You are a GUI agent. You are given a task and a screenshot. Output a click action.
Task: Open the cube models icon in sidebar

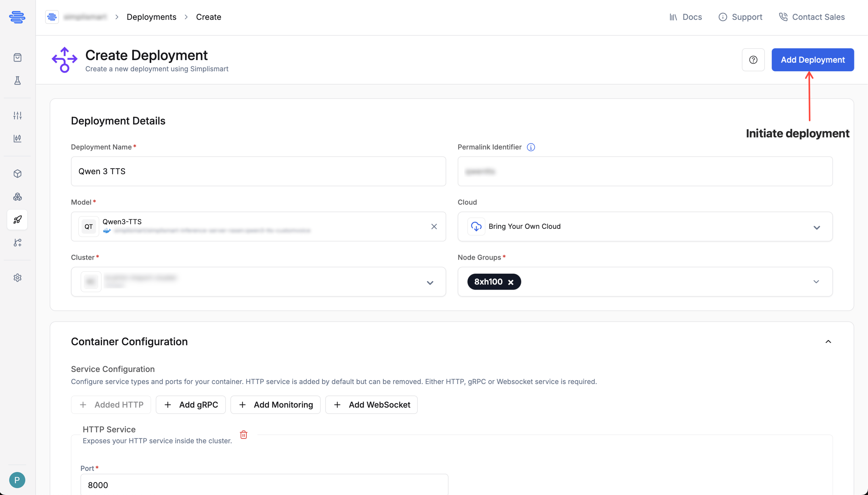17,174
